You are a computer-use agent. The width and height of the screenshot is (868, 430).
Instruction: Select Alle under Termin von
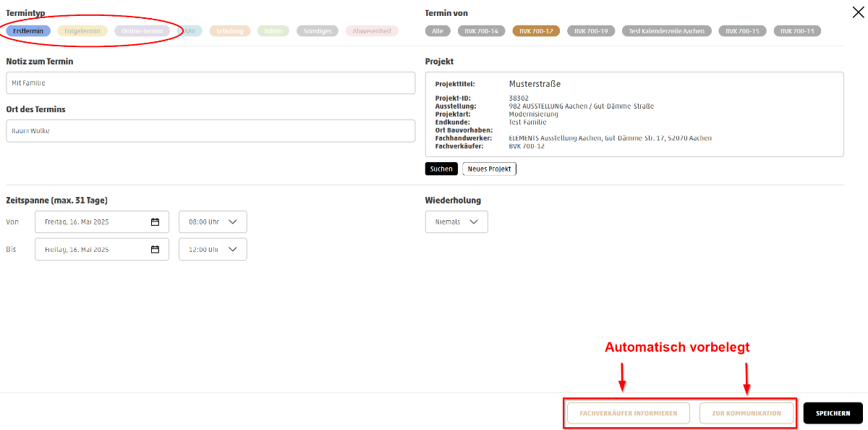438,31
